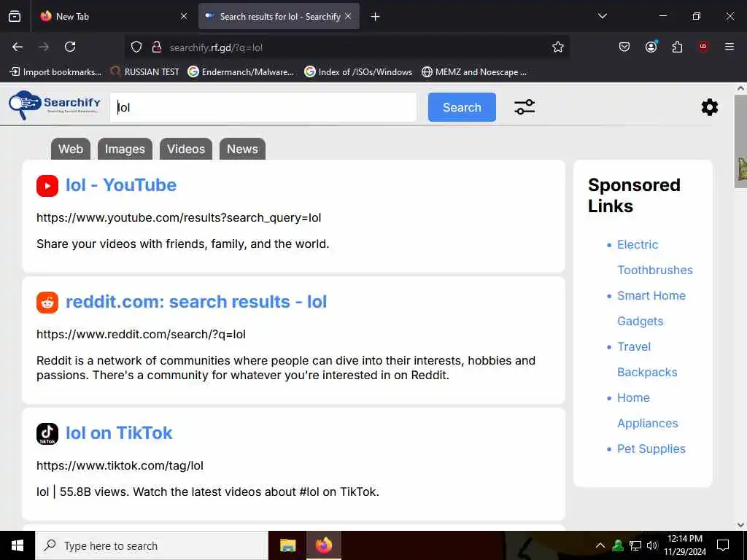This screenshot has width=747, height=560.
Task: Open Windows notification center
Action: [x=723, y=545]
